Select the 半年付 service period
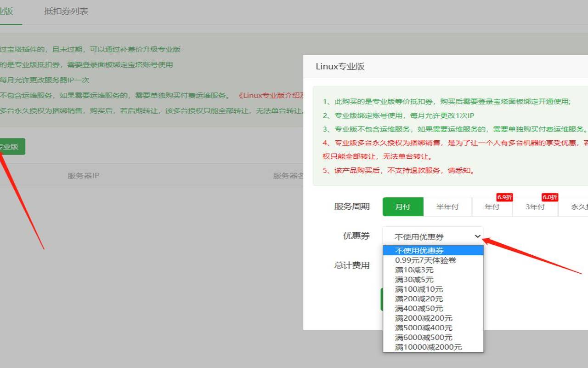The width and height of the screenshot is (588, 368). coord(447,207)
